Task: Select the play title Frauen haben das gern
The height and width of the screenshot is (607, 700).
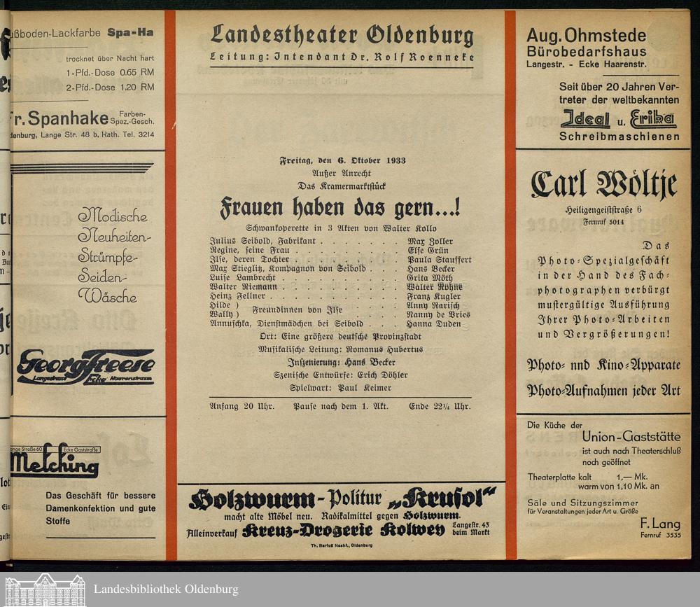Action: tap(340, 208)
